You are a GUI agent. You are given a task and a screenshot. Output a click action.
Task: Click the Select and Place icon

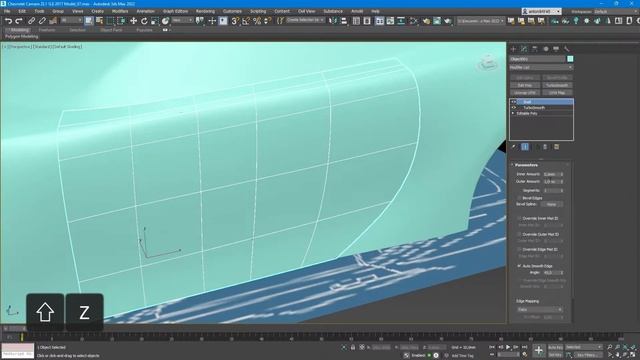(165, 21)
